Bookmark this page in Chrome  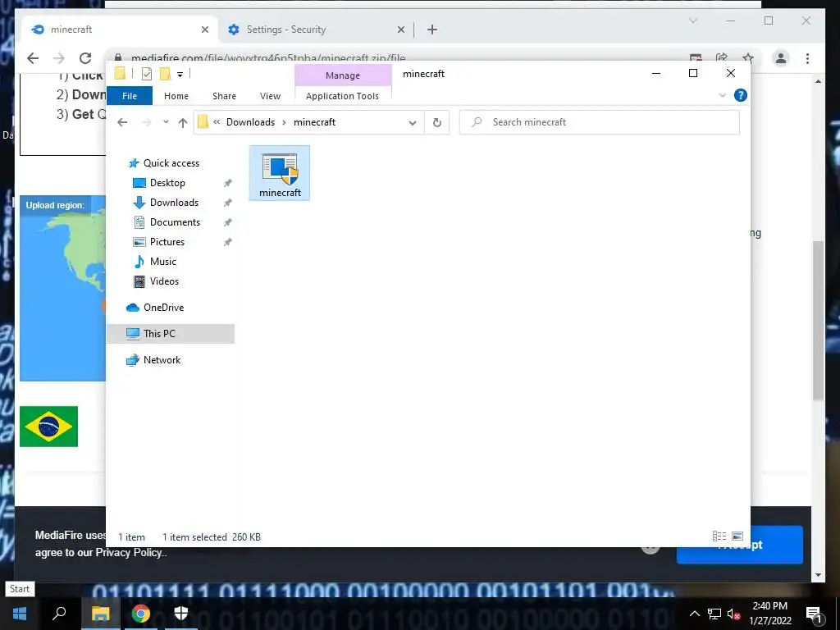coord(748,58)
